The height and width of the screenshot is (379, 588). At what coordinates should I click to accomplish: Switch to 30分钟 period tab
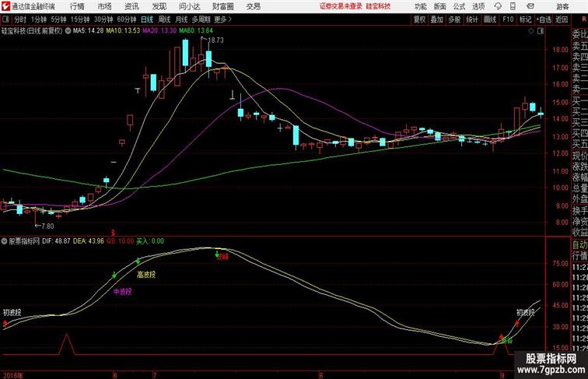pos(103,19)
